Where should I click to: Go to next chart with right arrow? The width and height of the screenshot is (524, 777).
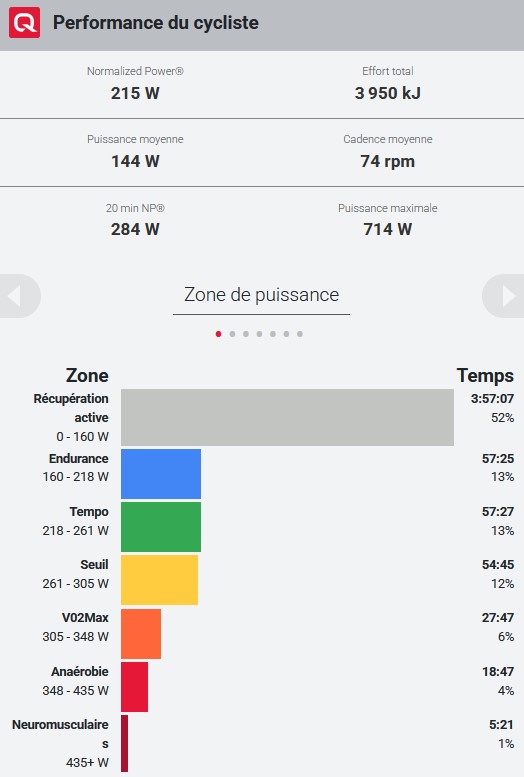click(x=503, y=296)
